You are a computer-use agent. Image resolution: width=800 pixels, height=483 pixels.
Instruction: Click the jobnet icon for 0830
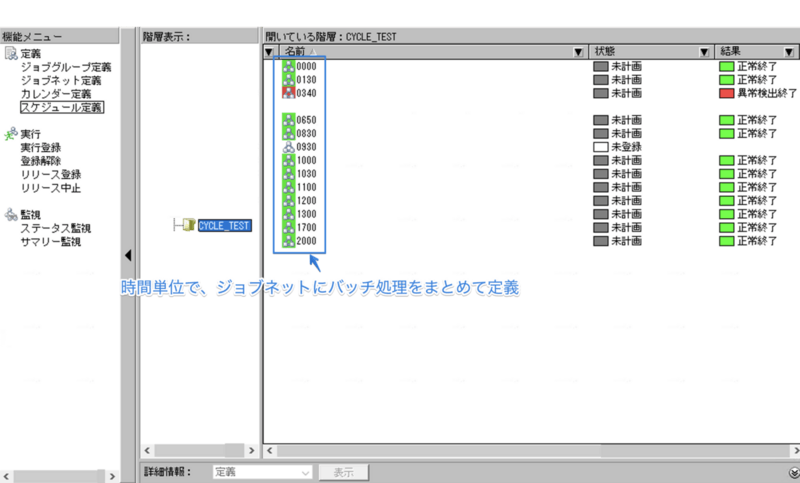coord(289,133)
